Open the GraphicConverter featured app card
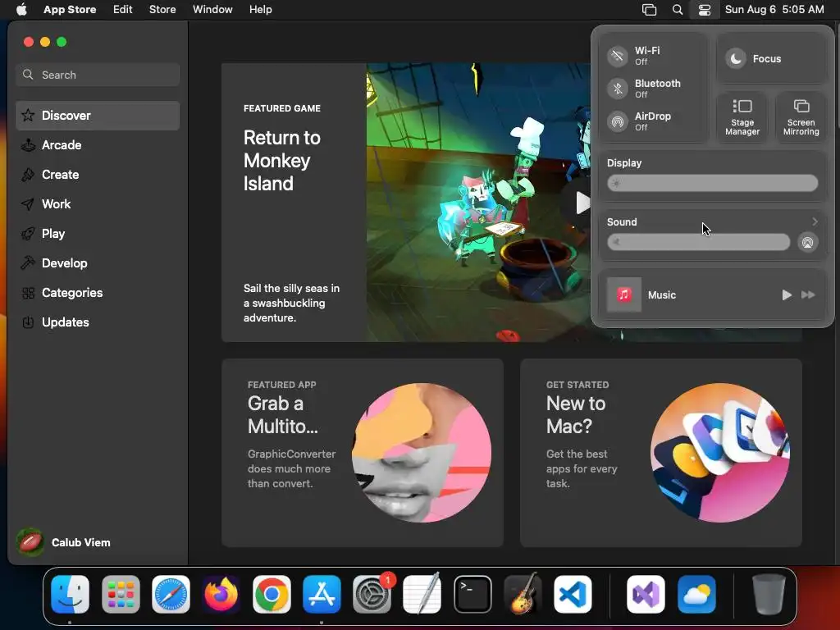 [x=362, y=453]
